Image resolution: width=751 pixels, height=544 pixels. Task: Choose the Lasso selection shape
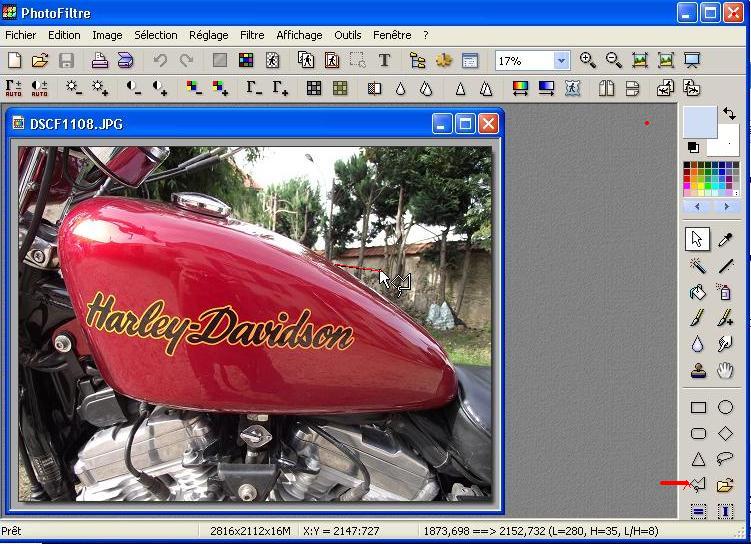click(x=725, y=459)
